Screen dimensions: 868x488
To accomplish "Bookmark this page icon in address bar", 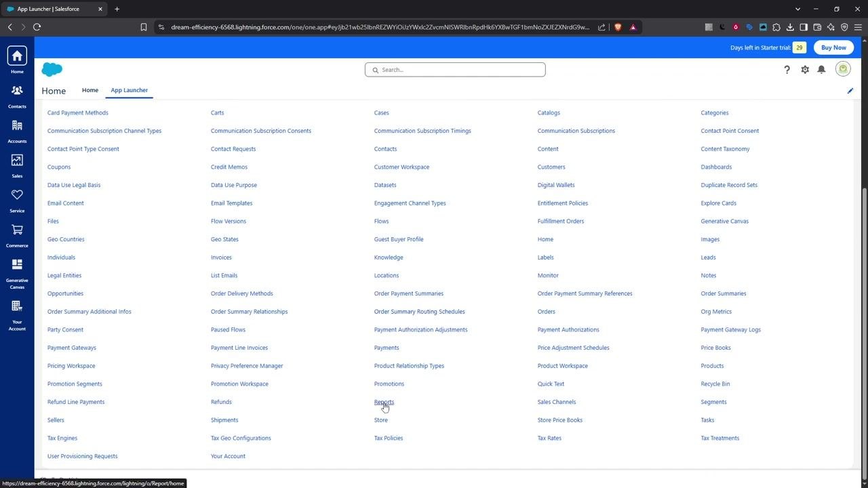I will tap(144, 27).
